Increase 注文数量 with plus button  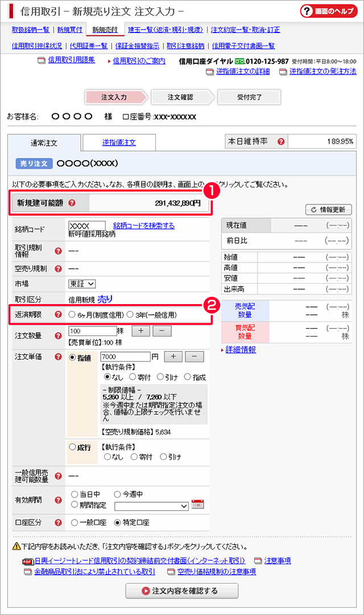point(141,331)
